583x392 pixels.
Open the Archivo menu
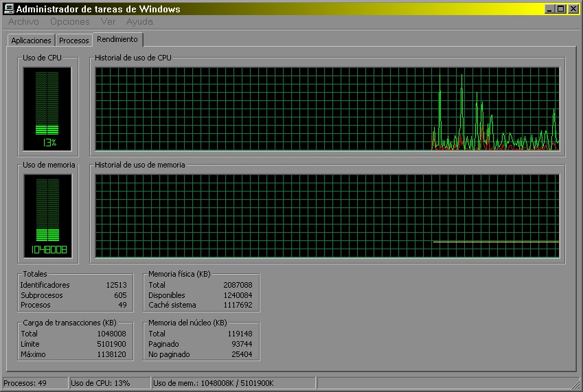click(x=23, y=21)
